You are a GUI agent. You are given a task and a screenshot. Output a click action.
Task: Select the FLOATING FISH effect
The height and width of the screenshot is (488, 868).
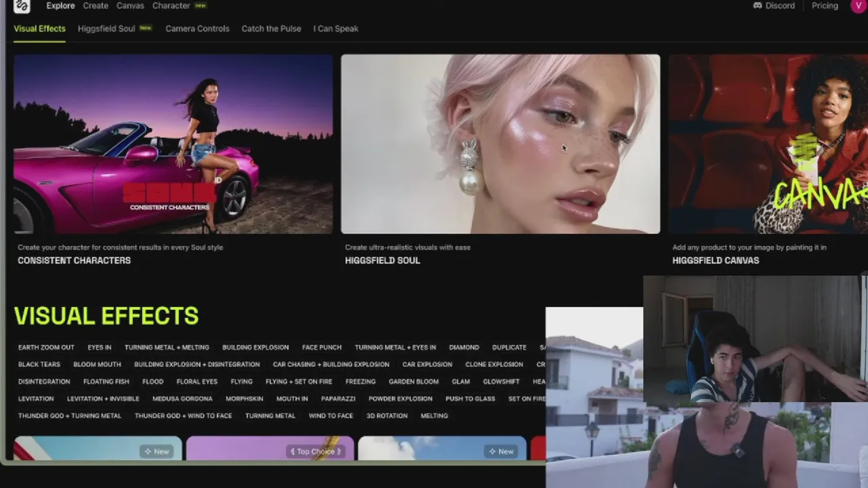coord(106,382)
